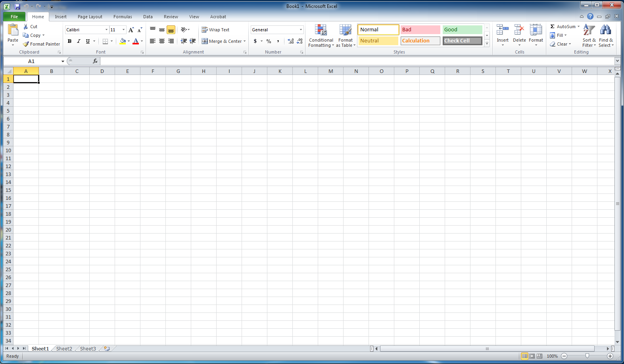Toggle Wrap Text for the cell
Image resolution: width=624 pixels, height=364 pixels.
(215, 30)
